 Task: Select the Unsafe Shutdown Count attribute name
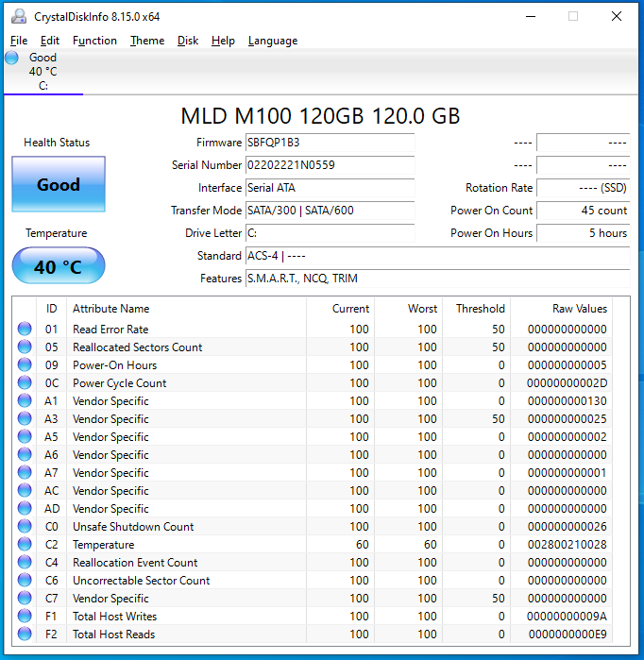point(133,527)
